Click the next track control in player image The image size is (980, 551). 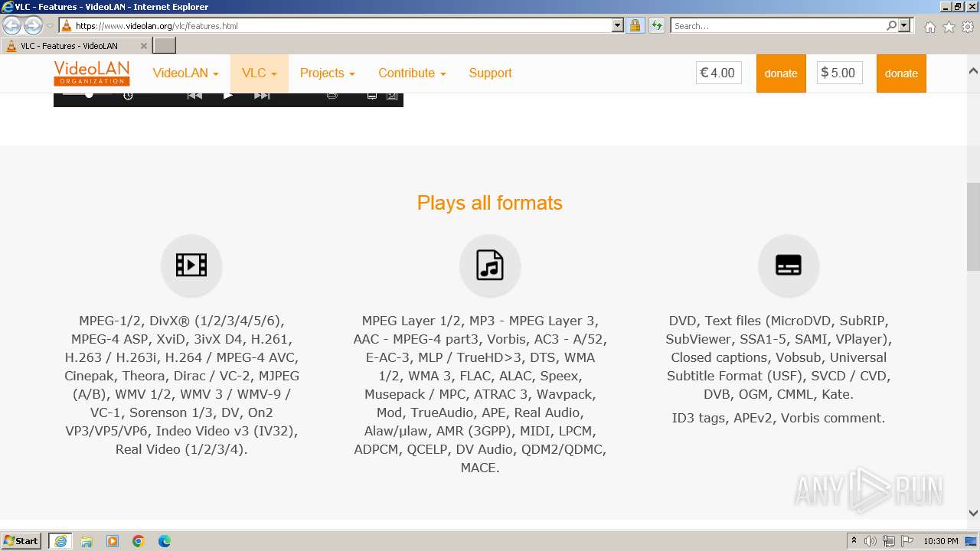click(x=262, y=96)
